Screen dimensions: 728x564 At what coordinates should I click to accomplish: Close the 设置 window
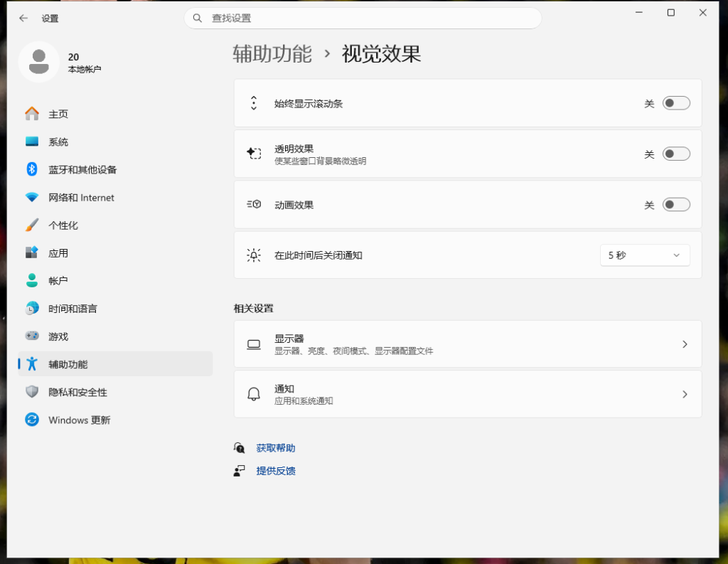pos(703,13)
